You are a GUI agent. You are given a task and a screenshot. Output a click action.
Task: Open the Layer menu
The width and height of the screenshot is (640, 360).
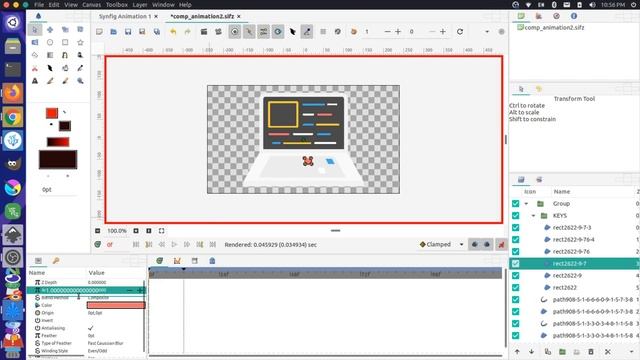coord(140,4)
